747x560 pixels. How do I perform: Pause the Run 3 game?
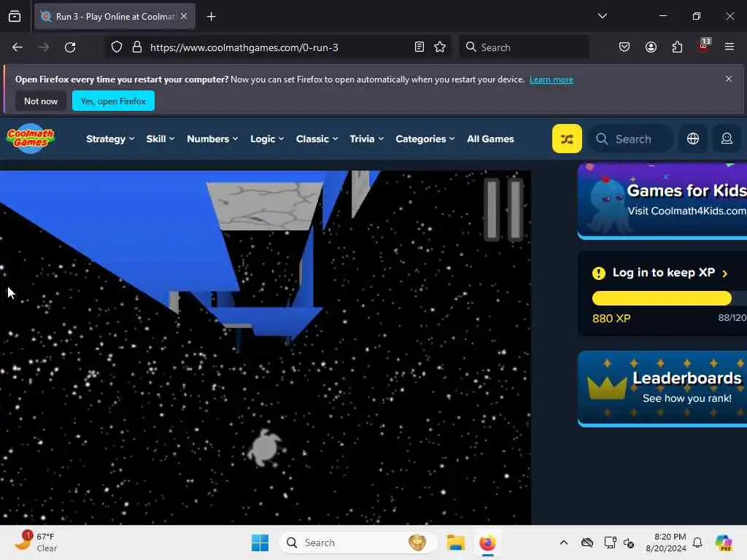pos(503,209)
